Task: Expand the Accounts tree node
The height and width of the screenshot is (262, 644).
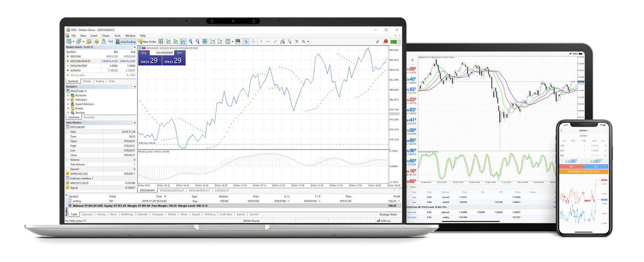Action: [68, 96]
